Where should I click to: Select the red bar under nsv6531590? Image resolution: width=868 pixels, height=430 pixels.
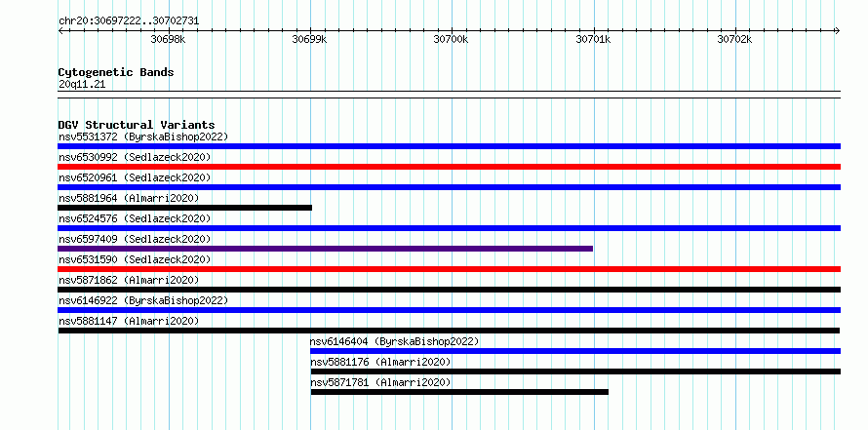click(449, 269)
